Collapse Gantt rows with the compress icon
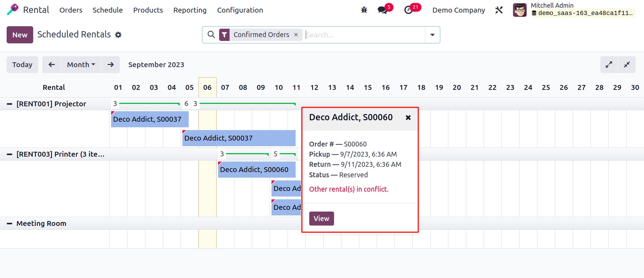The height and width of the screenshot is (278, 644). tap(627, 65)
